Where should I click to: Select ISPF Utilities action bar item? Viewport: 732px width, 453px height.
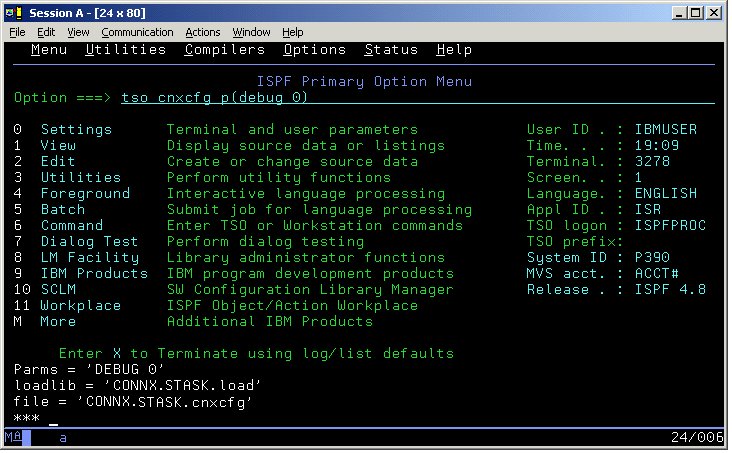pos(126,50)
